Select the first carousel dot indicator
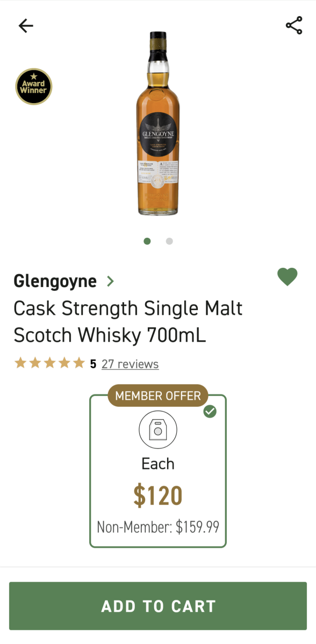The height and width of the screenshot is (644, 316). [x=147, y=241]
